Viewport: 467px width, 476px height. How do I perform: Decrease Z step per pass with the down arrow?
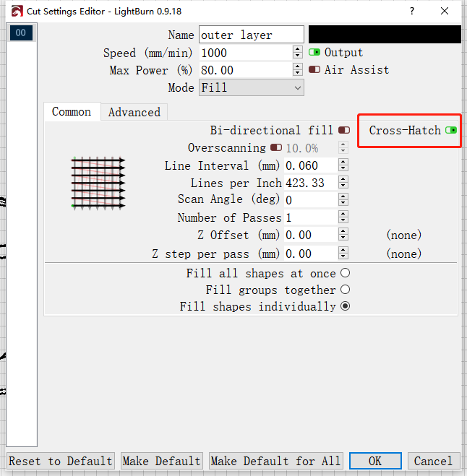pos(343,257)
